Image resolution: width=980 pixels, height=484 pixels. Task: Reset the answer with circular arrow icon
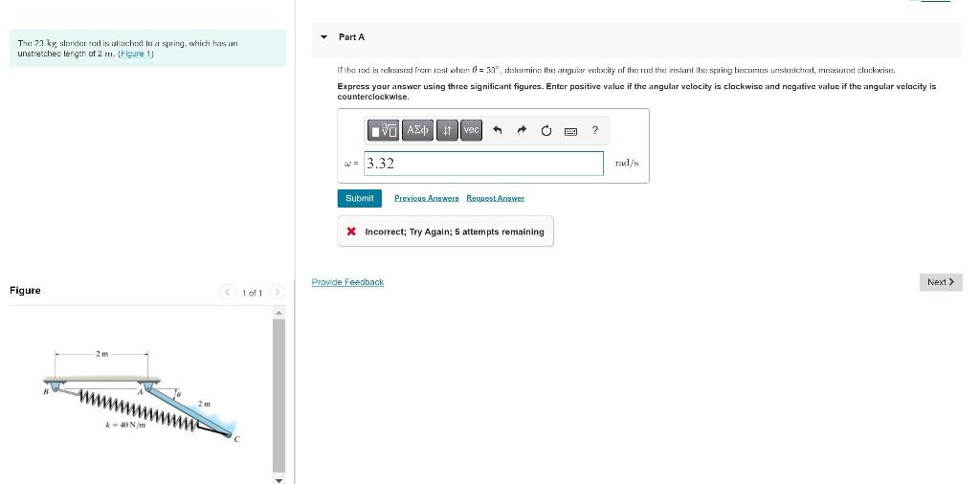(x=546, y=130)
